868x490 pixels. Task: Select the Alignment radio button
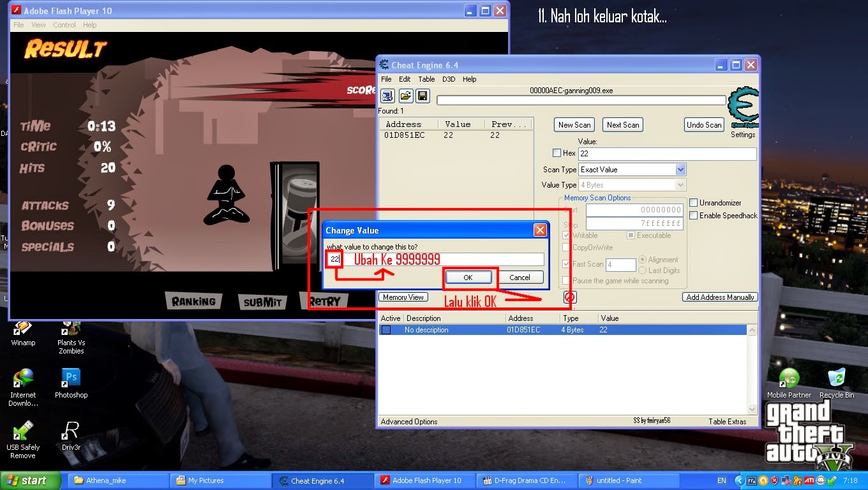[x=643, y=260]
